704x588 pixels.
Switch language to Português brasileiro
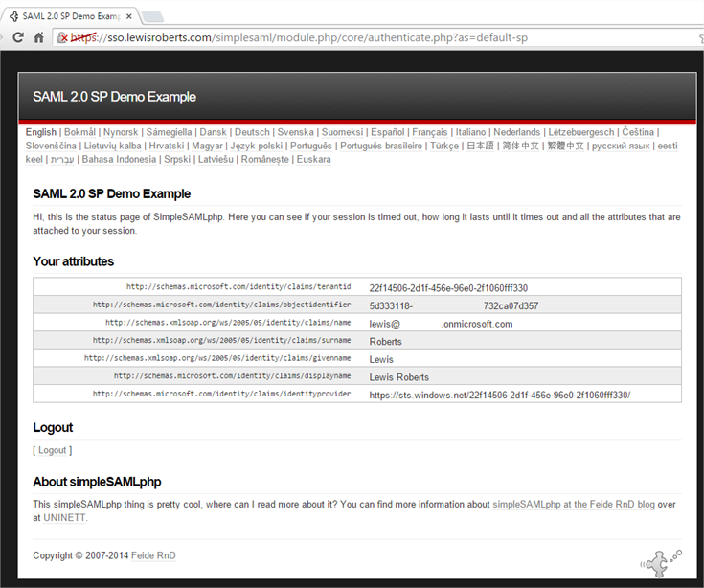[x=381, y=146]
